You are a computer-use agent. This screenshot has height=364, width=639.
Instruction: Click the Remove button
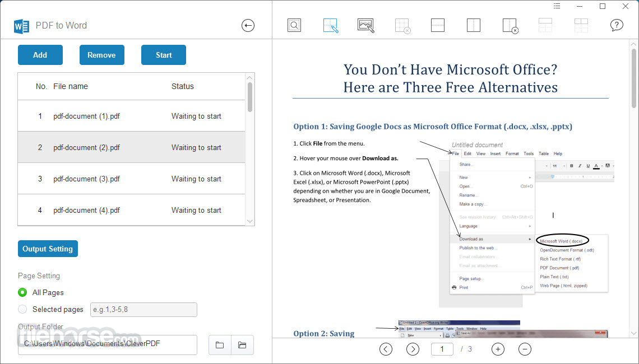102,55
